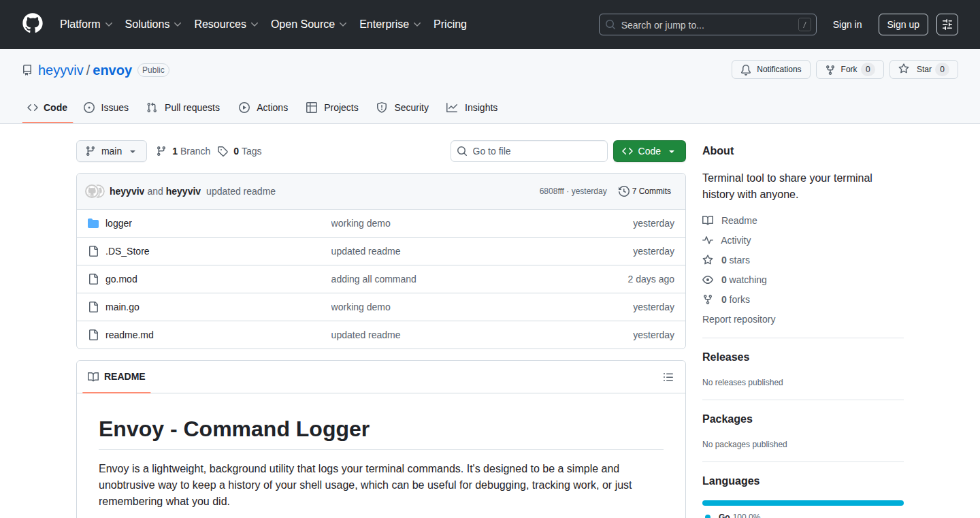Switch to the Issues tab
Image resolution: width=980 pixels, height=518 pixels.
tap(106, 108)
